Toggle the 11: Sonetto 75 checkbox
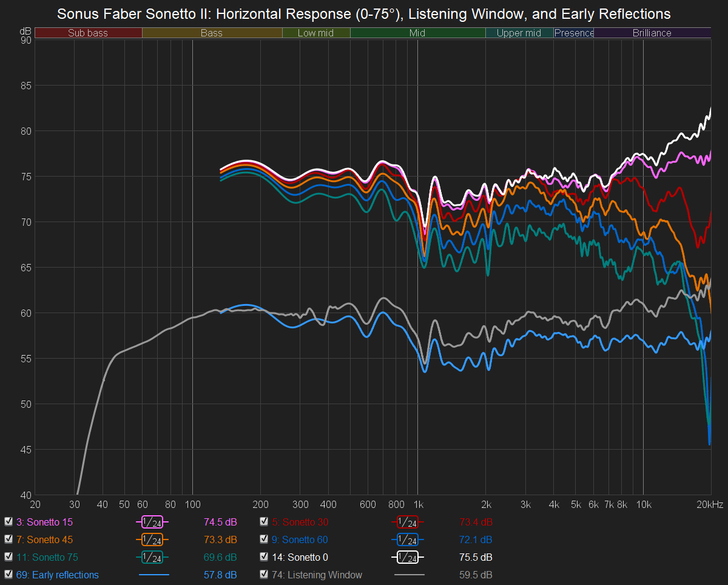The image size is (728, 585). 8,556
